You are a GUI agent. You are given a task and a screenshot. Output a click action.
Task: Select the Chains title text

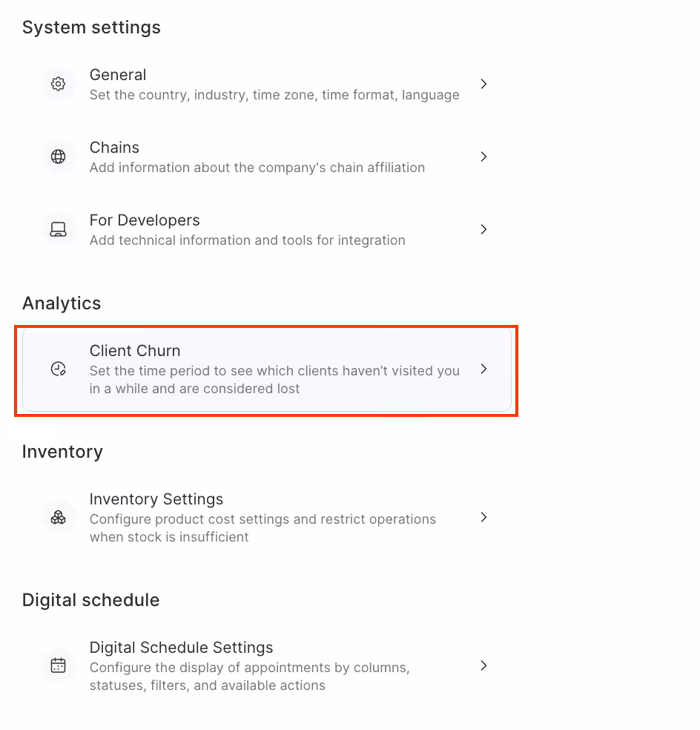click(114, 148)
